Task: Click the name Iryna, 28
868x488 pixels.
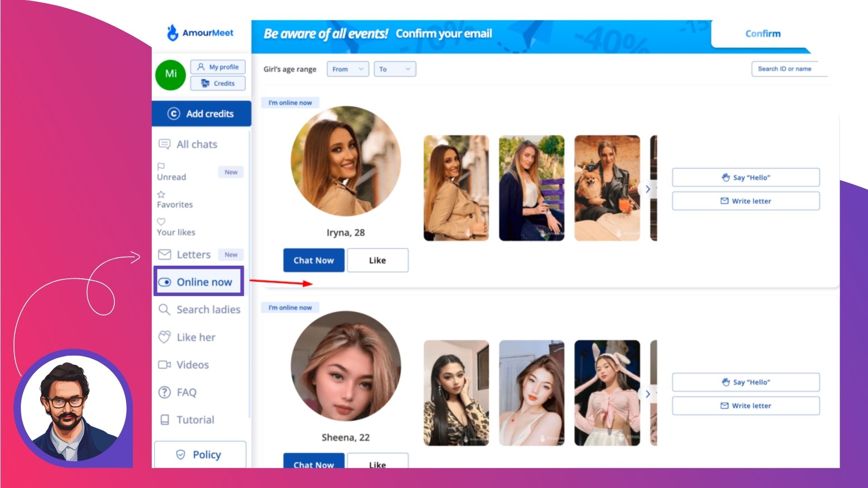Action: click(x=345, y=233)
